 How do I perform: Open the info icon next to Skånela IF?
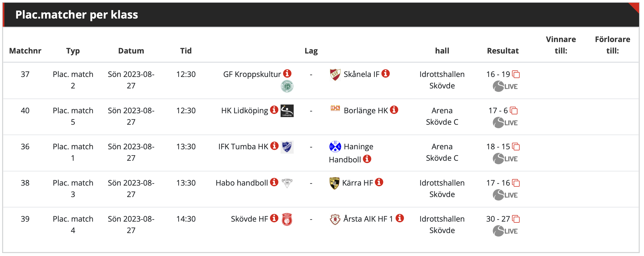[385, 73]
